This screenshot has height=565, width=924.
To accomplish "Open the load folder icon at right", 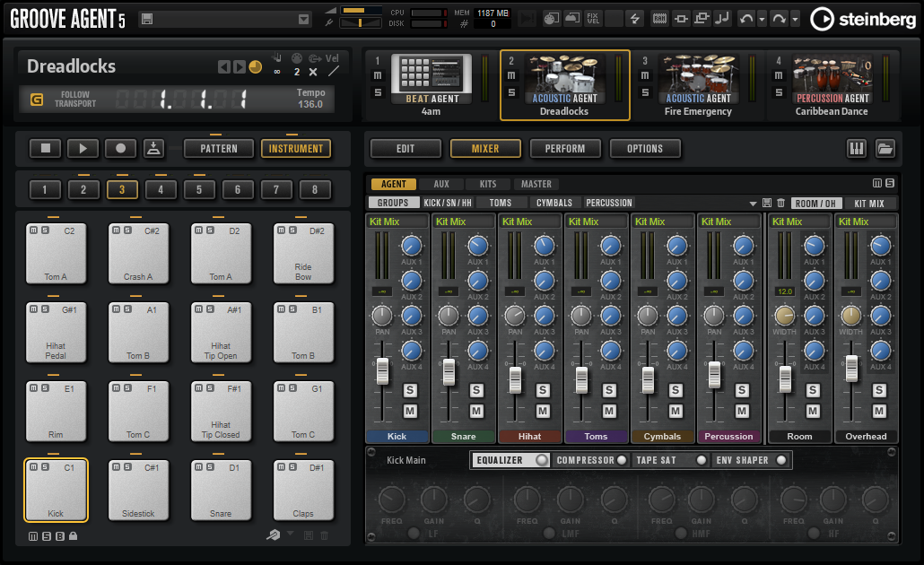I will (885, 149).
